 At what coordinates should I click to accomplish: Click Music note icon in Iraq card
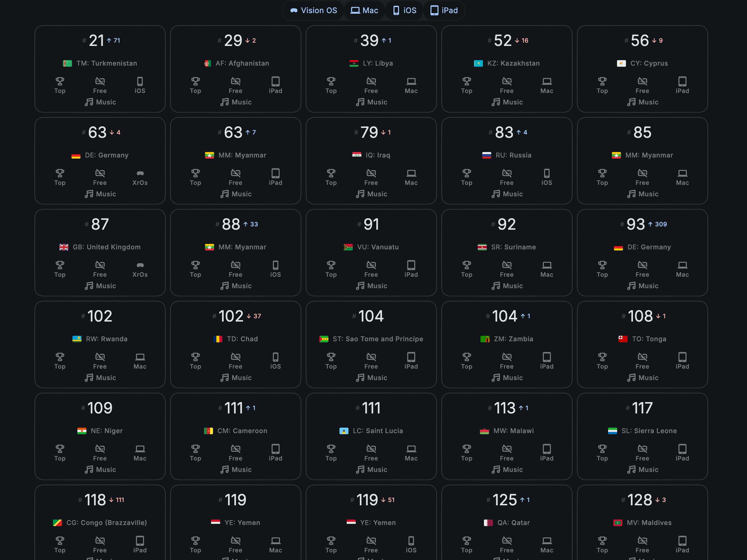[360, 194]
